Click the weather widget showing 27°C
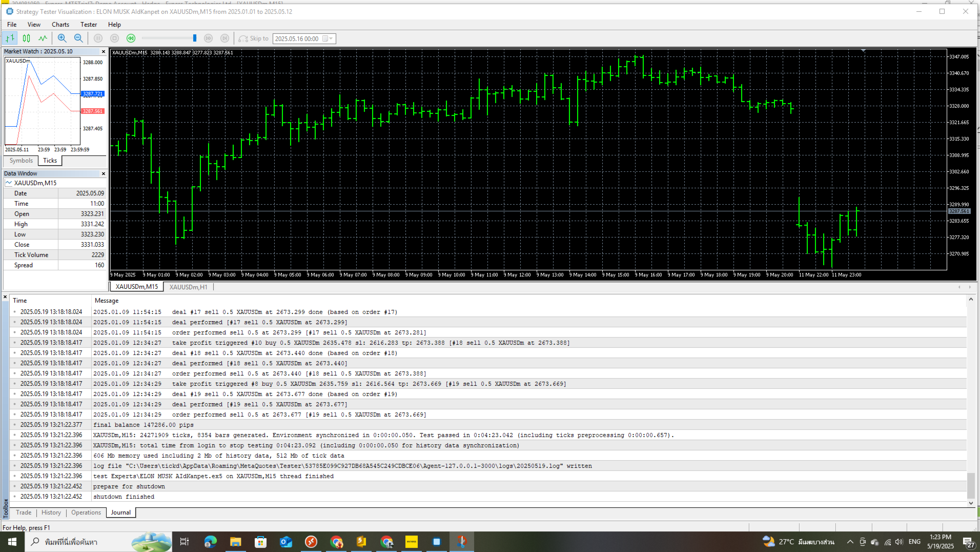 [799, 542]
